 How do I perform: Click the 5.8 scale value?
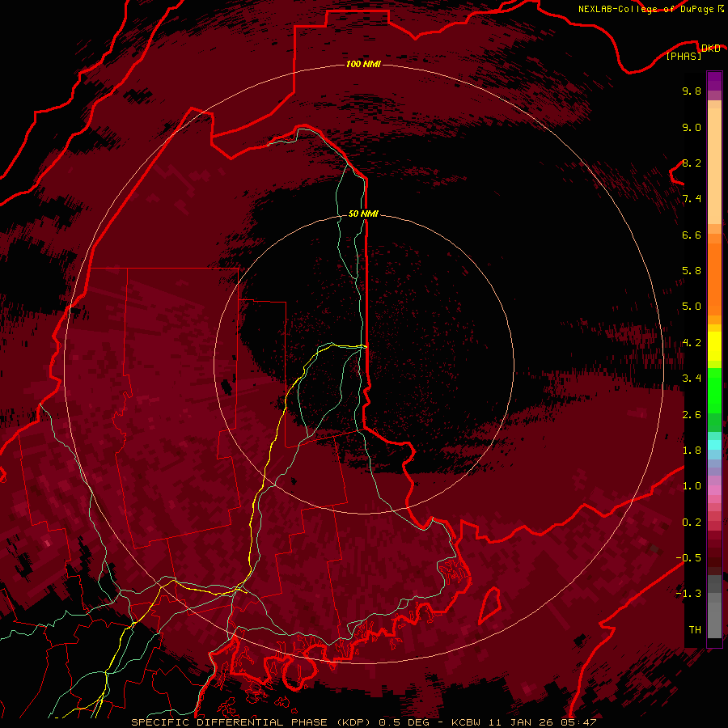[x=692, y=271]
